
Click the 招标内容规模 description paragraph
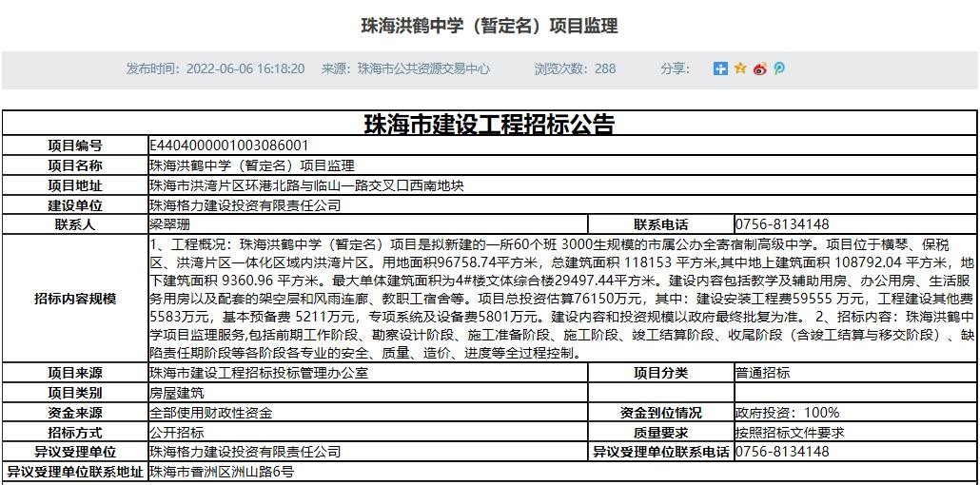(x=561, y=299)
